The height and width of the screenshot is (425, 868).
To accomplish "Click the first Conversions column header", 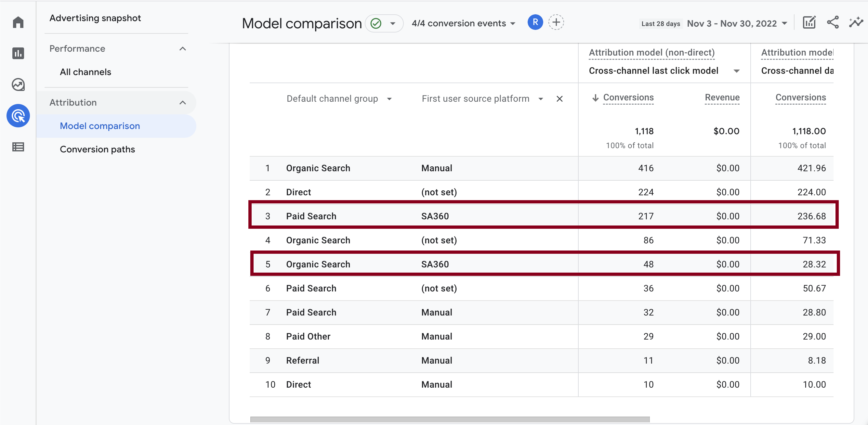I will tap(628, 98).
